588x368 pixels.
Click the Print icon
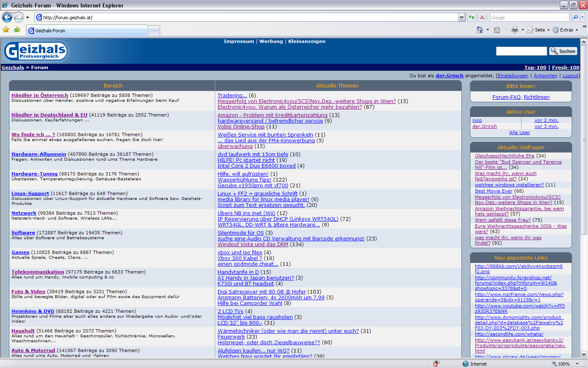pyautogui.click(x=514, y=30)
